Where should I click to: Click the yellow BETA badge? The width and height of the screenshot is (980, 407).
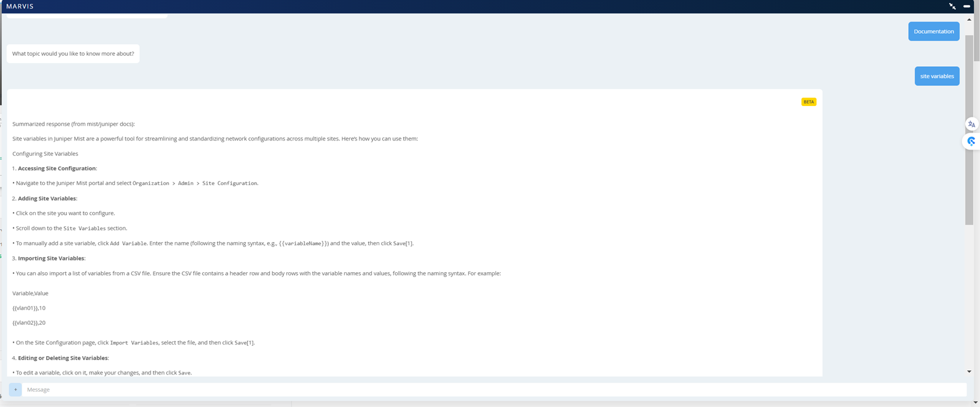808,102
